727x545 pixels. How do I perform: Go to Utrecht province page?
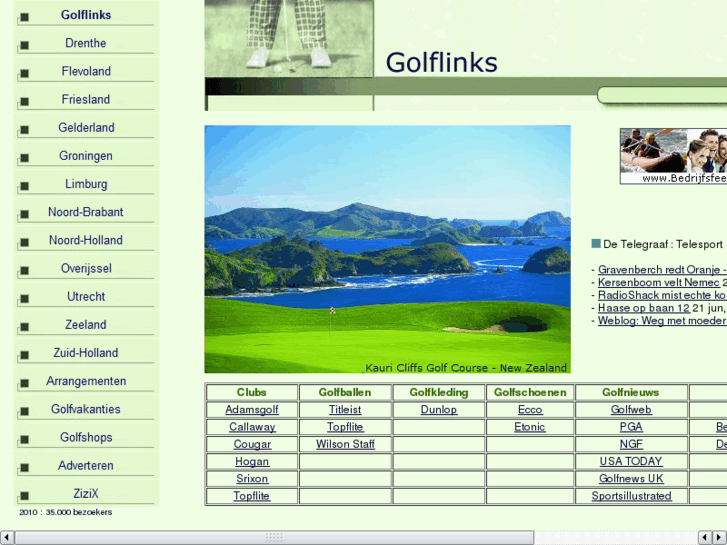click(x=86, y=296)
